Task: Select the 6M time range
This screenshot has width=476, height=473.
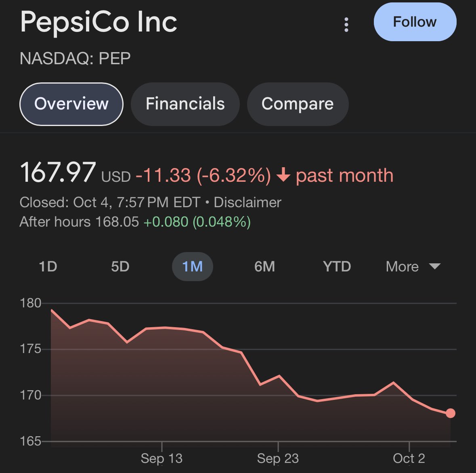Action: (264, 267)
